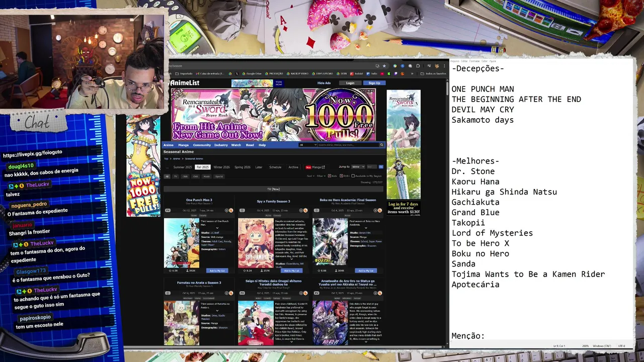
Task: Expand One Punch Man 3 synopsis arrow
Action: (x=217, y=228)
